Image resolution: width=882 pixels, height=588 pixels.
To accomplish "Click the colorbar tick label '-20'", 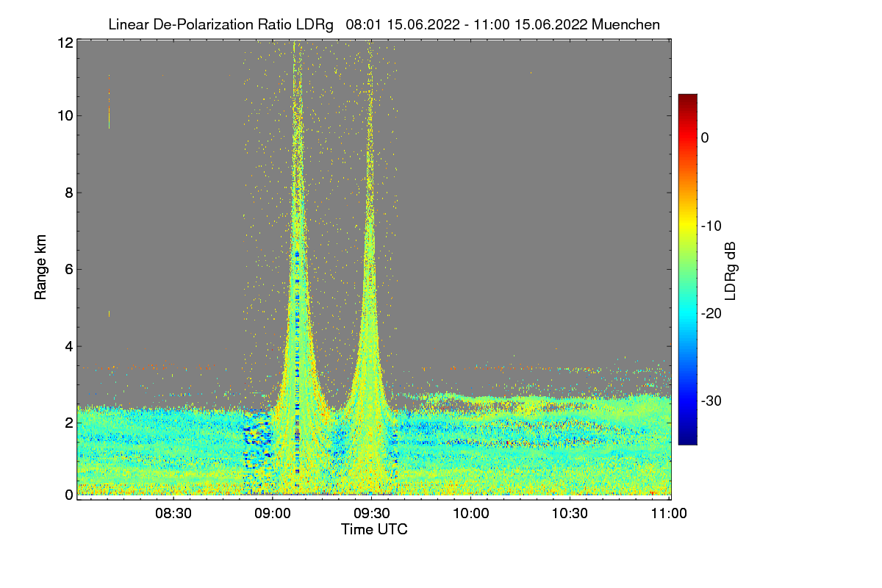I will 711,313.
